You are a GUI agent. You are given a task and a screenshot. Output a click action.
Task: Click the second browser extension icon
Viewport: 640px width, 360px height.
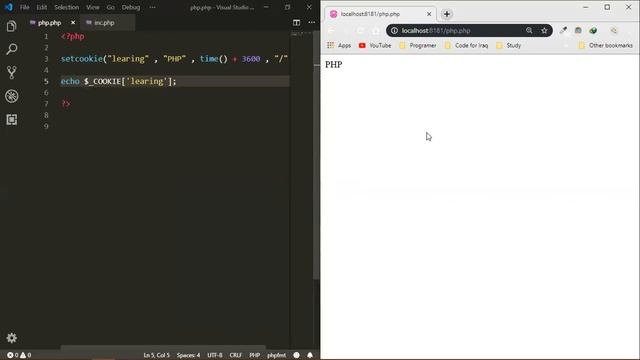click(578, 30)
